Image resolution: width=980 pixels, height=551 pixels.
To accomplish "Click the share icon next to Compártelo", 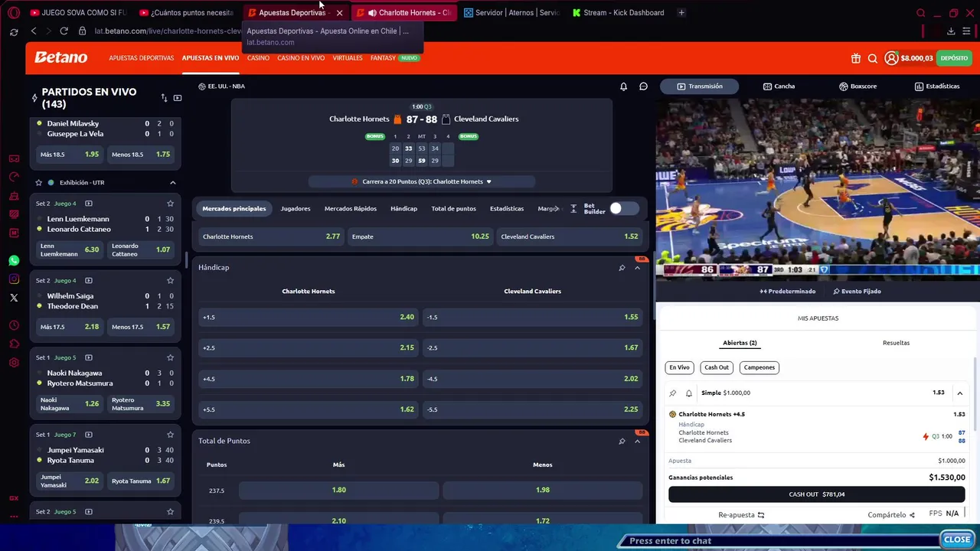I will point(912,515).
